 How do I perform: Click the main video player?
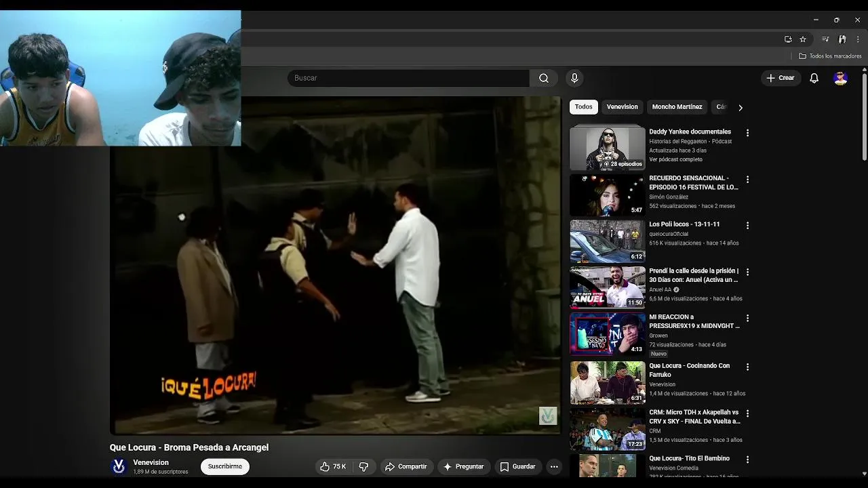335,265
